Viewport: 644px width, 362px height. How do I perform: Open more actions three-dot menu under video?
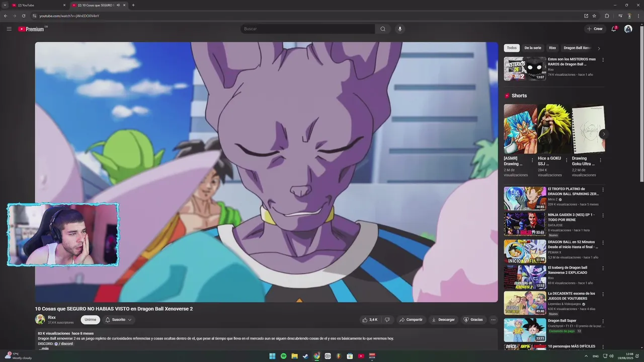click(493, 320)
